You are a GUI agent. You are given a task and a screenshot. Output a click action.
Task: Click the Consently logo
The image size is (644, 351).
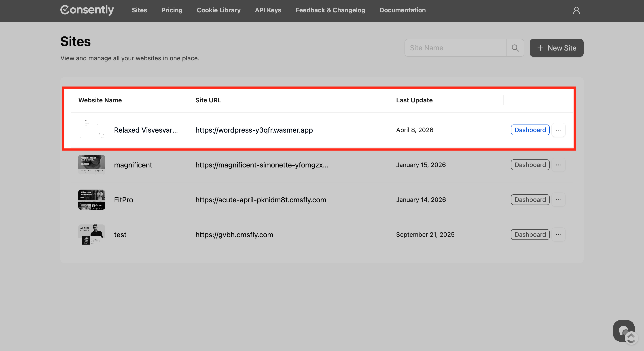click(x=87, y=10)
